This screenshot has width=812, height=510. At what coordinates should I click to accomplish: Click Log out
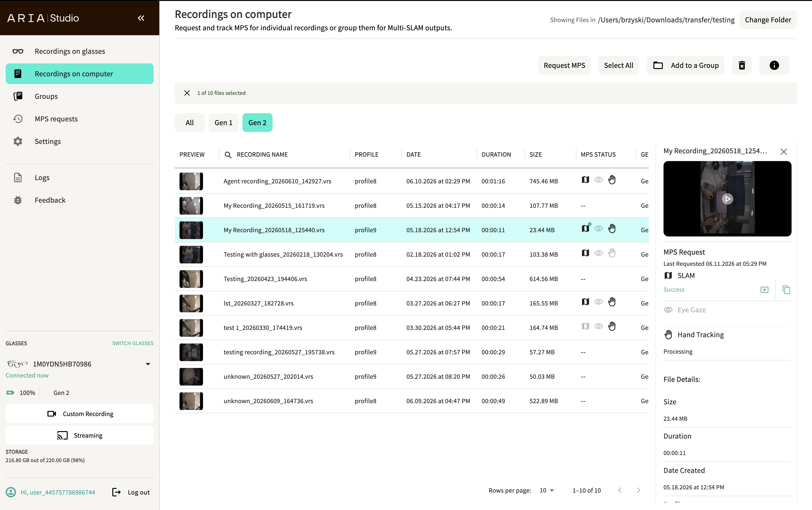131,492
